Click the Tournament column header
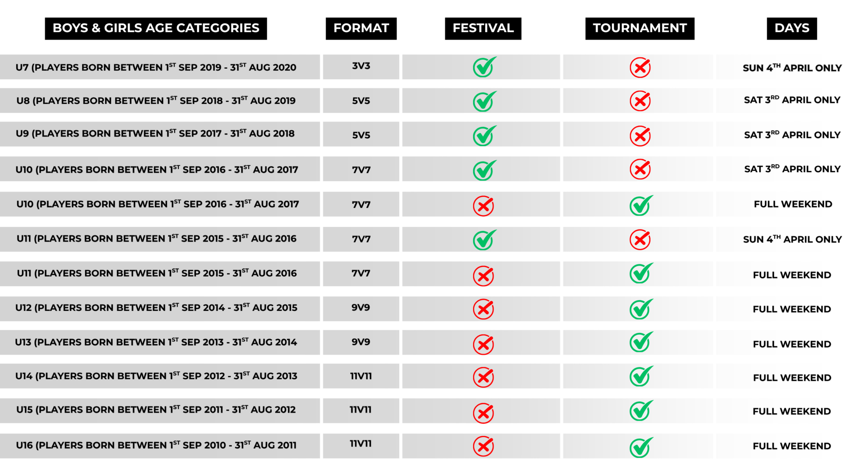 tap(640, 28)
